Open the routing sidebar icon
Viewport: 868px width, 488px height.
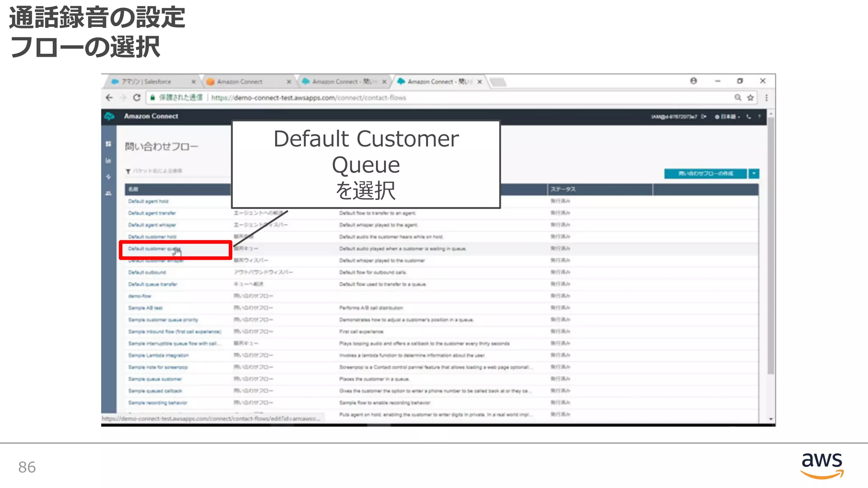tap(108, 177)
